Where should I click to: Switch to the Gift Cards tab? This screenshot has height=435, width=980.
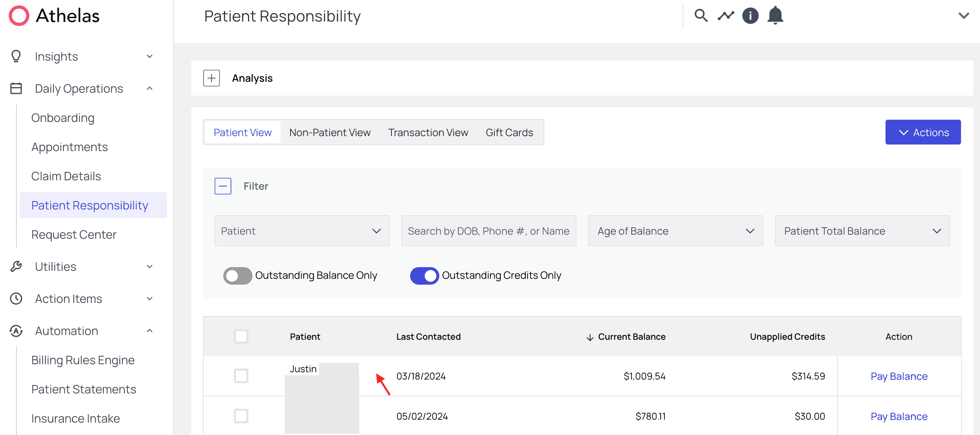(x=509, y=132)
